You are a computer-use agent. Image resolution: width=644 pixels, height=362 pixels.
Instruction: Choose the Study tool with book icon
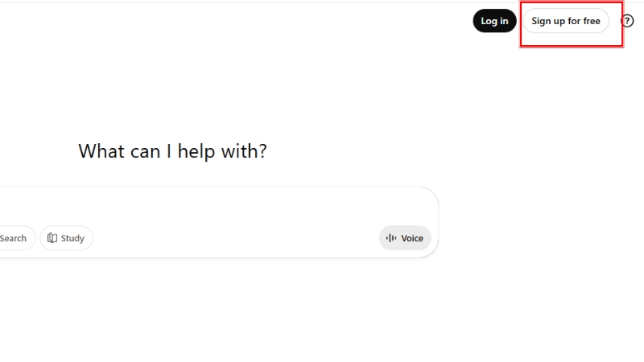[66, 238]
